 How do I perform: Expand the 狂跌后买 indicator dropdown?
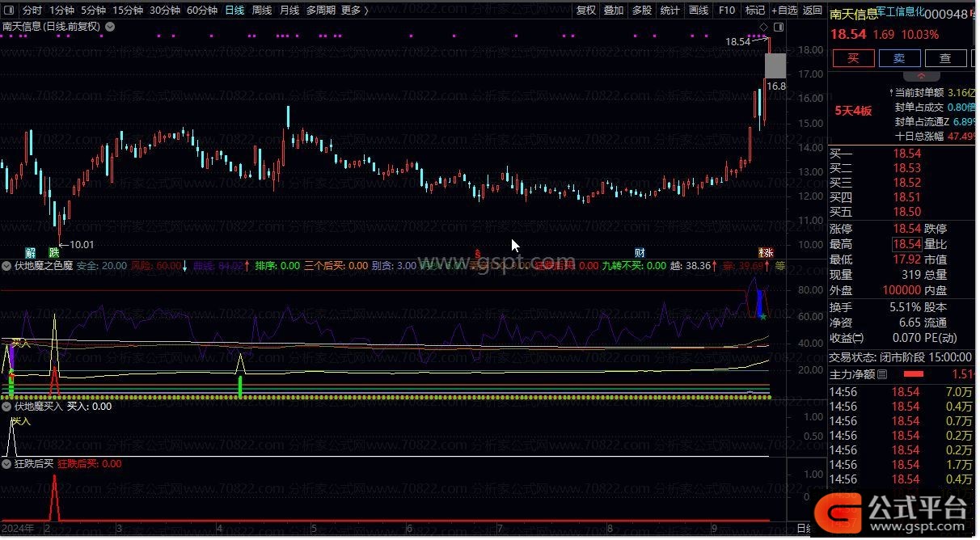[7, 464]
